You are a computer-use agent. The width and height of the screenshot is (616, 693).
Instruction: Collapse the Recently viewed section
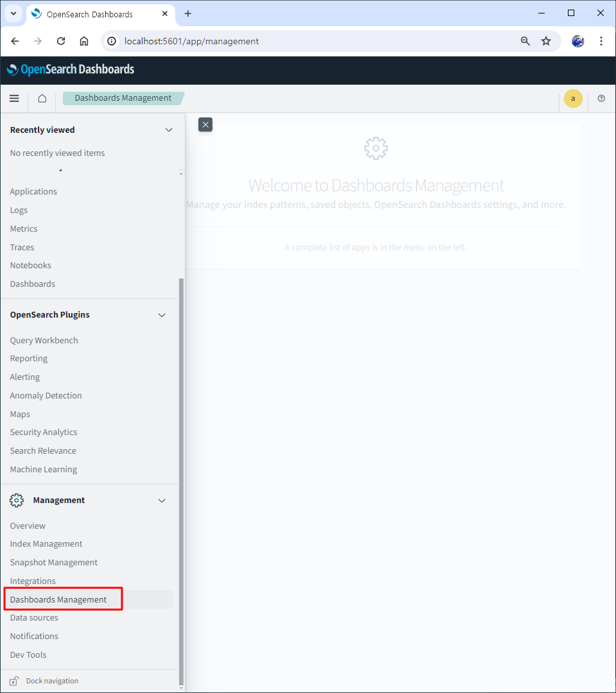[169, 130]
